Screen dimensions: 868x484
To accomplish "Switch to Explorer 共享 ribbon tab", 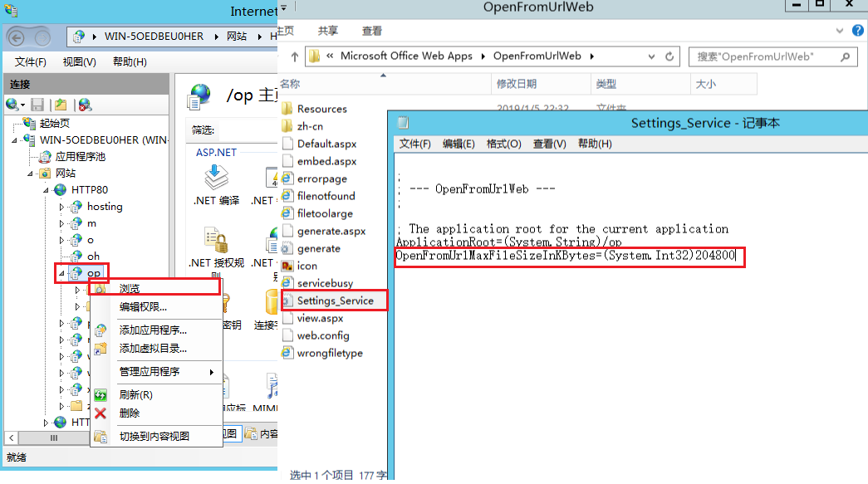I will 328,31.
